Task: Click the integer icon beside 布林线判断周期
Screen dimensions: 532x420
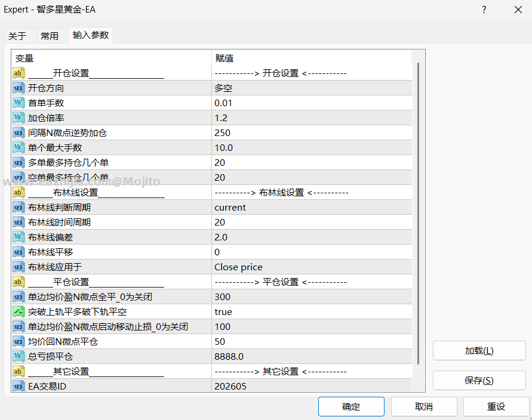Action: tap(19, 208)
